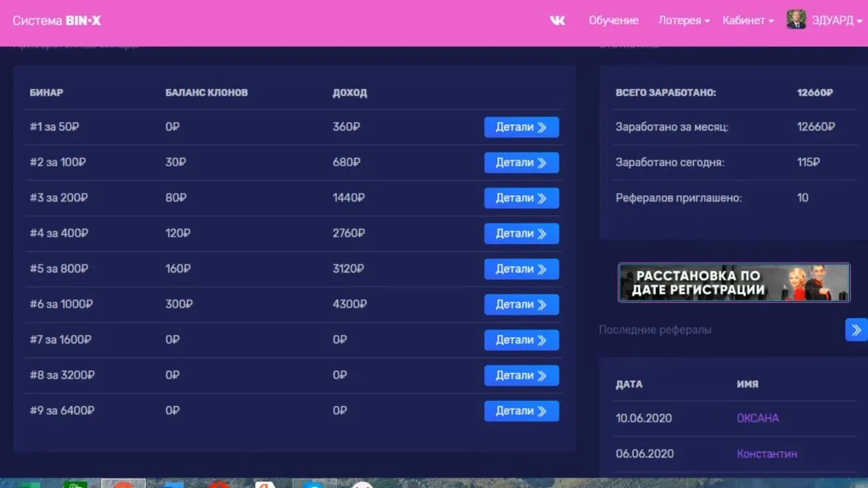Viewport: 868px width, 488px height.
Task: Click the Последние рефералы heading
Action: click(x=655, y=330)
